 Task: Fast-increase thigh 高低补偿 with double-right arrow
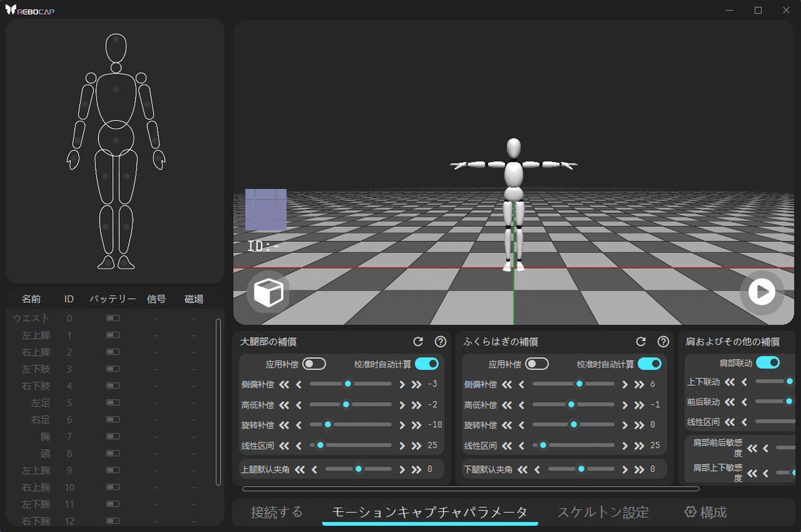point(417,405)
